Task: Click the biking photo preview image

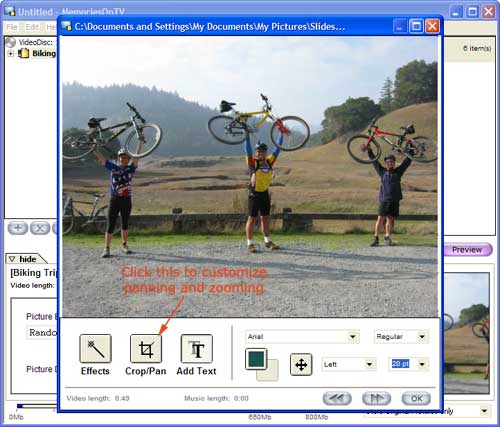Action: coord(250,177)
